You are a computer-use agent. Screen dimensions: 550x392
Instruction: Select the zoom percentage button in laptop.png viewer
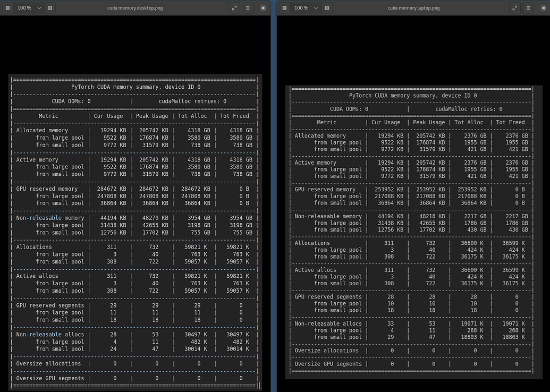301,8
